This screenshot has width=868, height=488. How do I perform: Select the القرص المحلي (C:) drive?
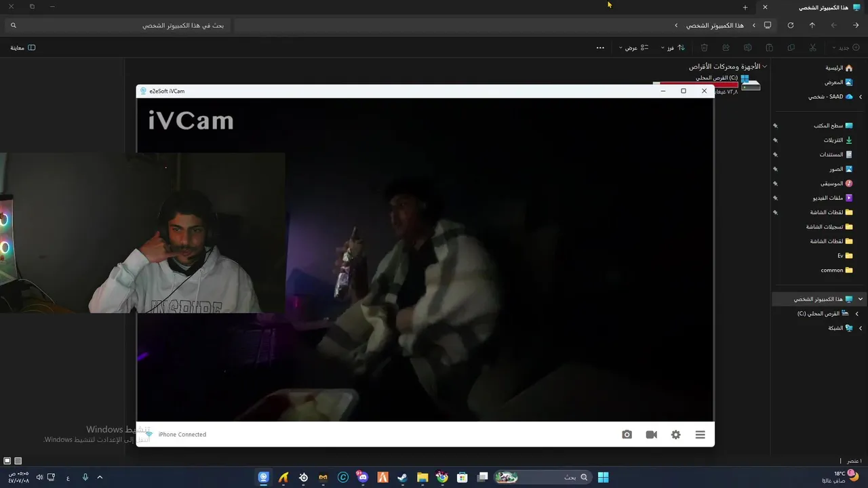[x=707, y=84]
